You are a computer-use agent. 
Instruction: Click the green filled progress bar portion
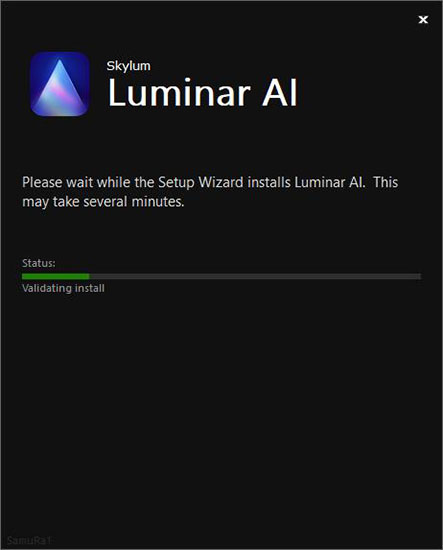(55, 276)
